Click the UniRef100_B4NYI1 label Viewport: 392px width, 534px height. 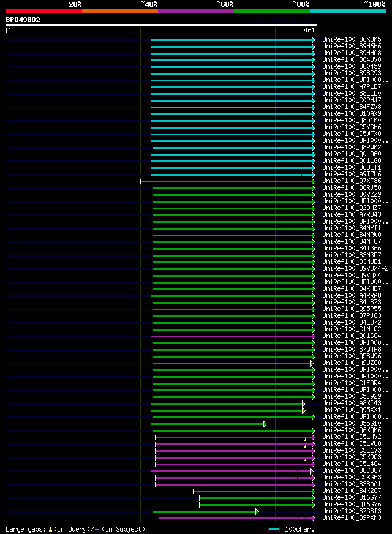[x=352, y=228]
